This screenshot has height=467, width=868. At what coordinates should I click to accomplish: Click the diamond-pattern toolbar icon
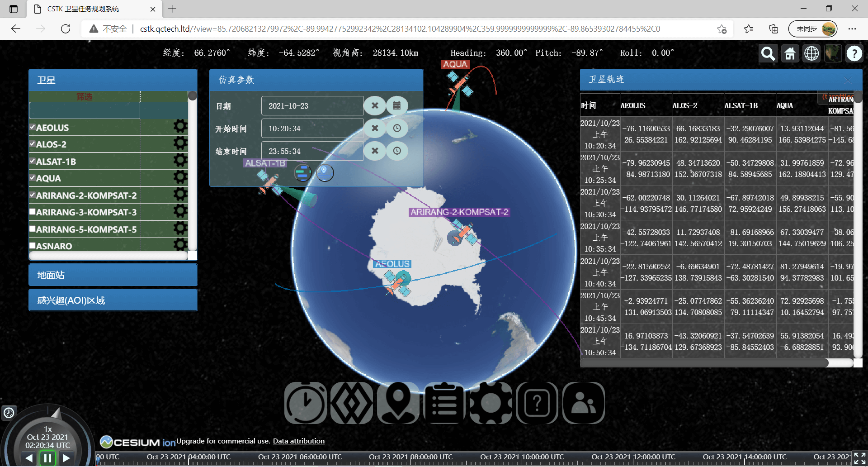[x=352, y=403]
